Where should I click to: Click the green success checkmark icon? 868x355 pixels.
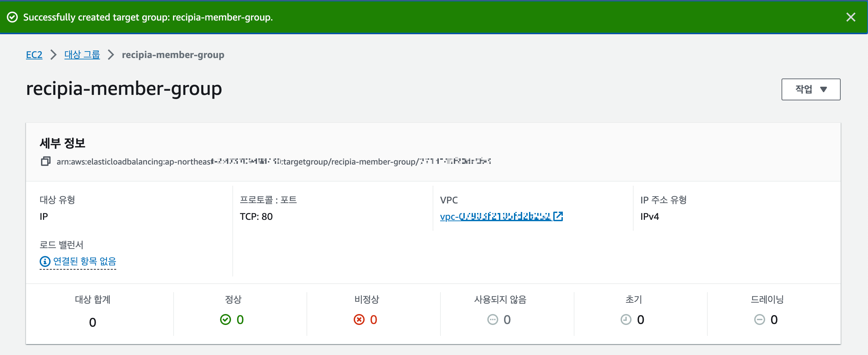tap(13, 17)
